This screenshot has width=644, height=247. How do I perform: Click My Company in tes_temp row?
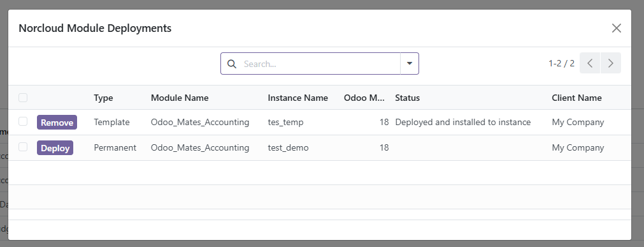coord(578,123)
